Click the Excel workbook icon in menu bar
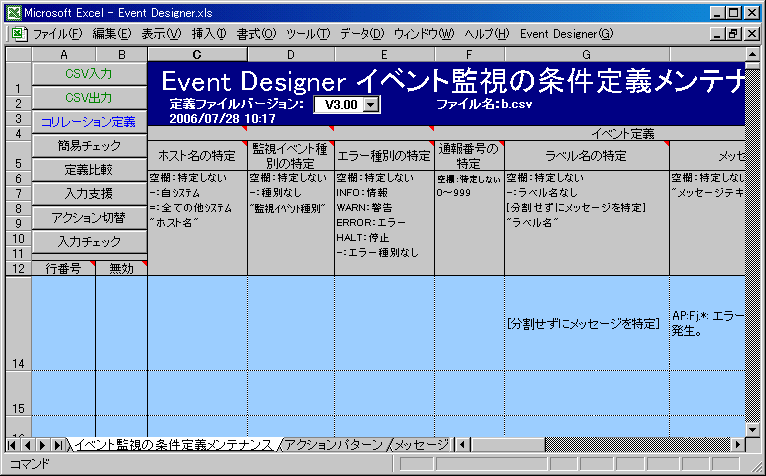766x476 pixels. (18, 34)
